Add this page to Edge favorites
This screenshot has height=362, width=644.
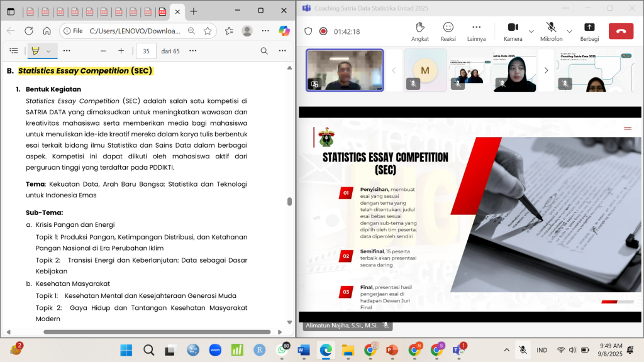point(208,30)
